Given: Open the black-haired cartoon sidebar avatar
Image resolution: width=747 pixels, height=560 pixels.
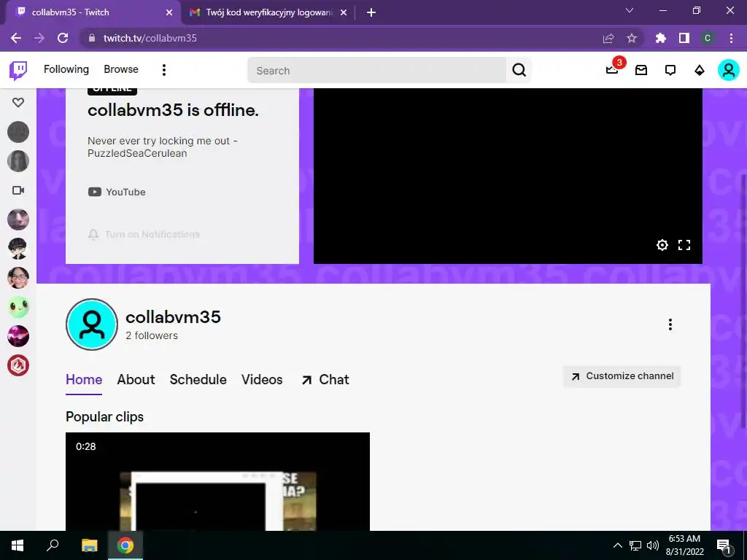Looking at the screenshot, I should point(18,249).
